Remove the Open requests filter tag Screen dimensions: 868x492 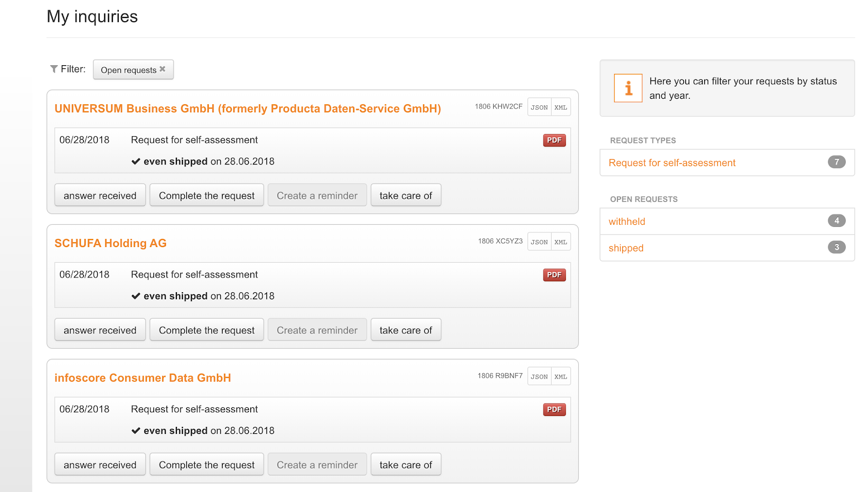[162, 69]
